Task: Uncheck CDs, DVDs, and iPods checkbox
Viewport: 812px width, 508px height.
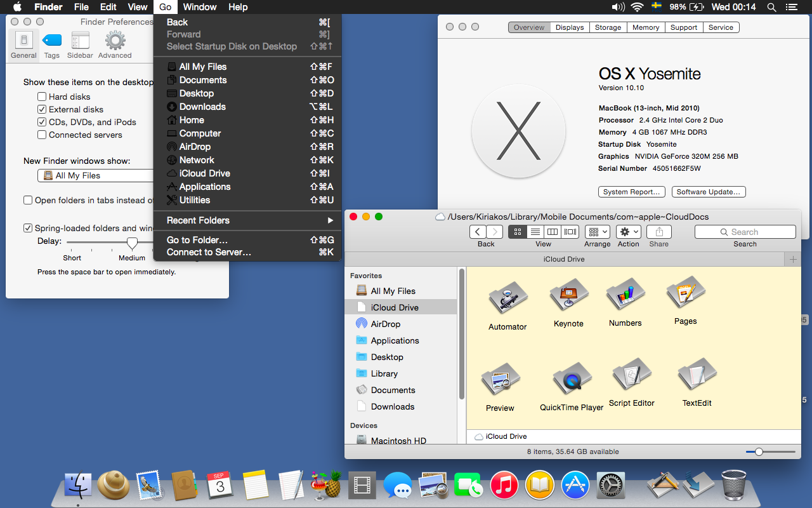Action: pyautogui.click(x=42, y=122)
